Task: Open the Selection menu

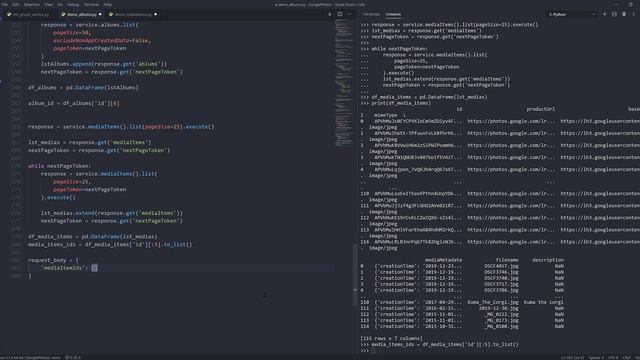Action: point(31,4)
